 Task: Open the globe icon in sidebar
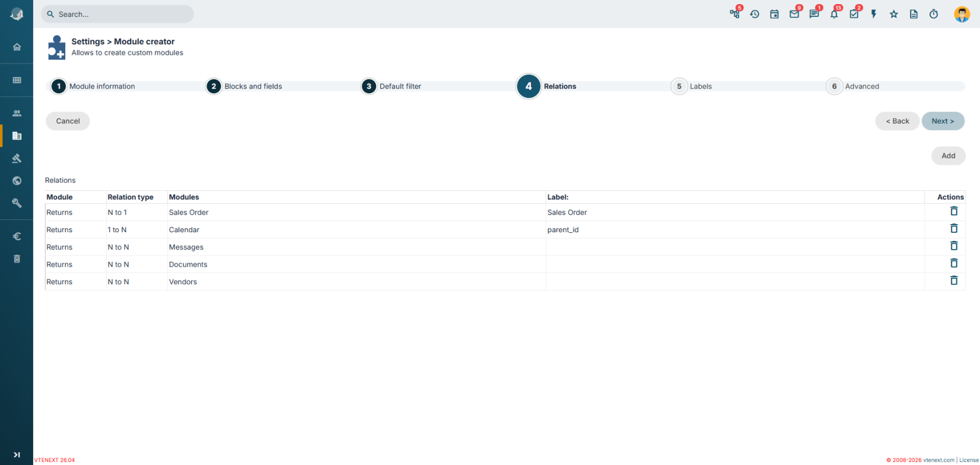17,181
